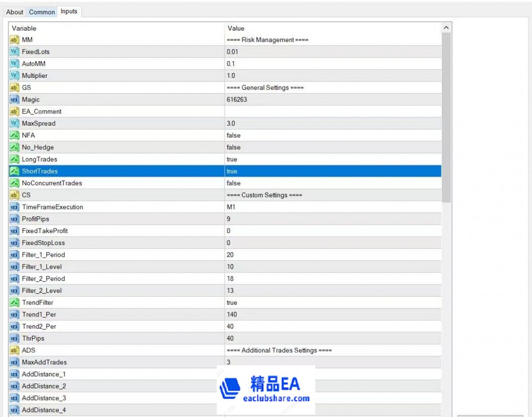Click the icon next to EA_Comment
Screen dimensions: 532x417
pos(14,111)
